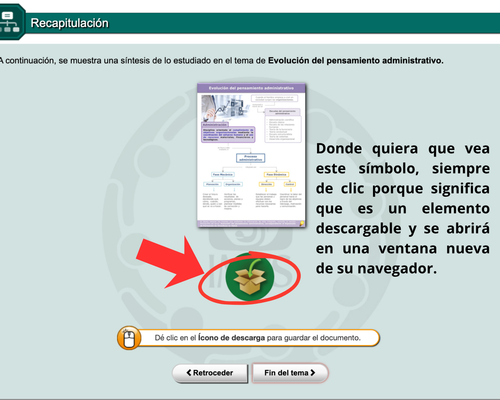Screen dimensions: 500x400
Task: Open the Evolución del pensamiento administrativo thumbnail
Action: (251, 155)
